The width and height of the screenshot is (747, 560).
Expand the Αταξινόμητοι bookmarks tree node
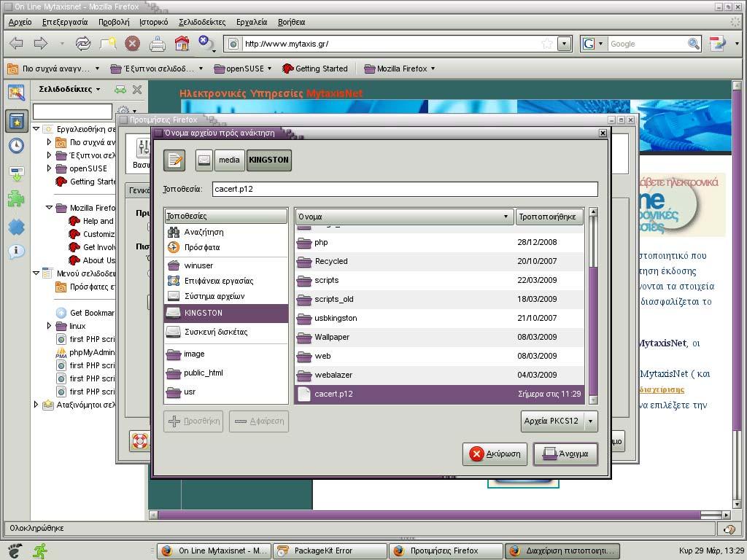pyautogui.click(x=36, y=405)
